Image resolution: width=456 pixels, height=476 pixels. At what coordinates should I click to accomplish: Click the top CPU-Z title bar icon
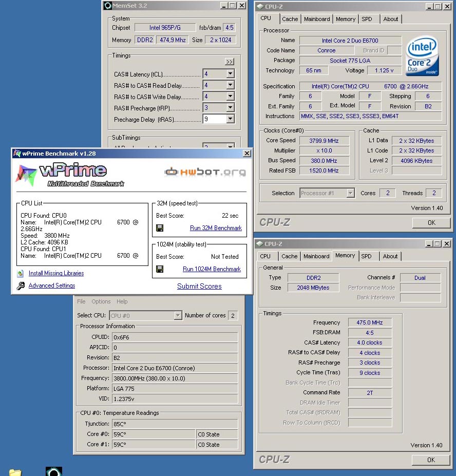coord(260,6)
